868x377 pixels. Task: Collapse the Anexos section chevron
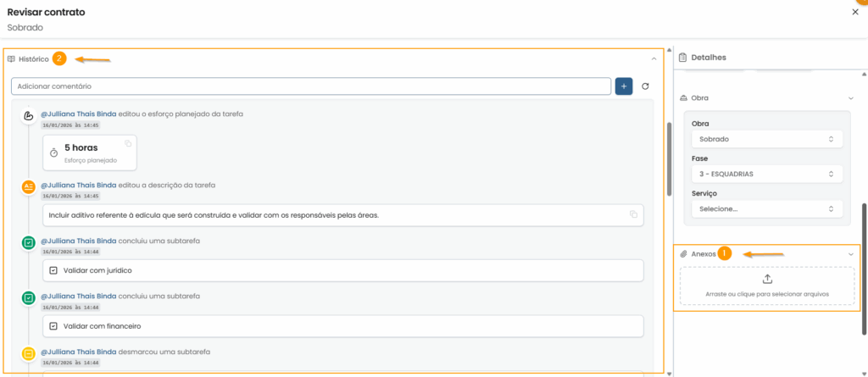(x=850, y=254)
